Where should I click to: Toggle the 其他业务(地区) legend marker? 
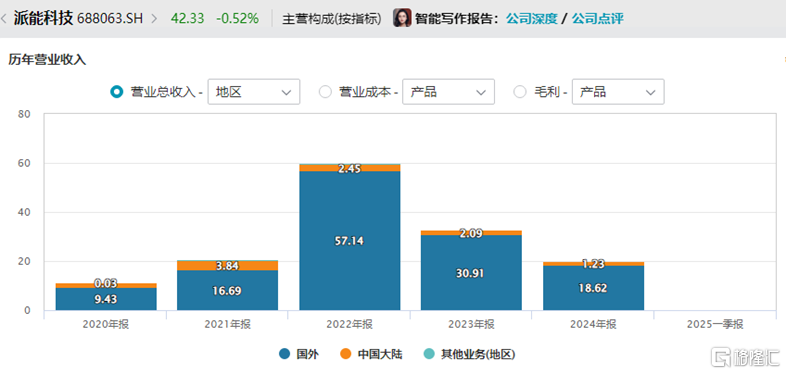point(429,354)
